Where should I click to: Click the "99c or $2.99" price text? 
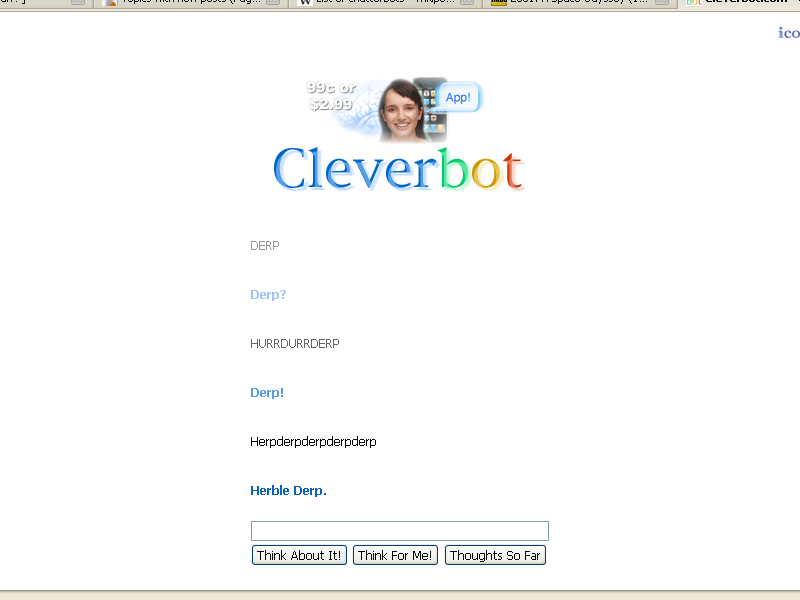[331, 96]
